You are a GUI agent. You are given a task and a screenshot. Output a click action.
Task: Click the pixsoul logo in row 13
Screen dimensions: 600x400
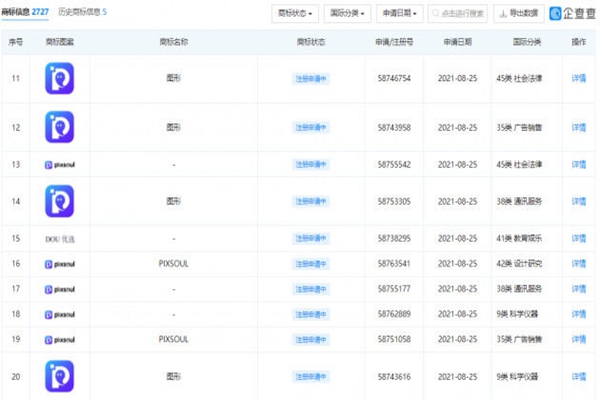point(59,163)
